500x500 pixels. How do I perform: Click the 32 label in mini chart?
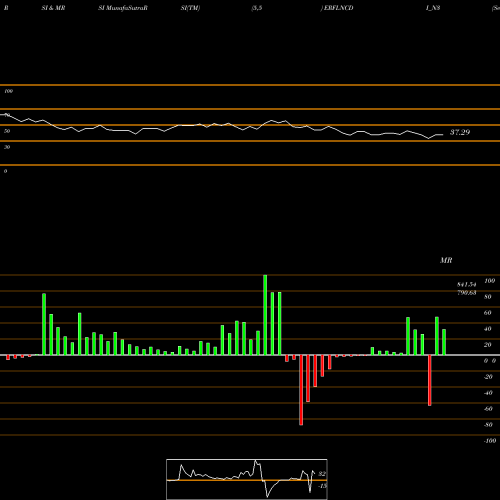click(322, 474)
